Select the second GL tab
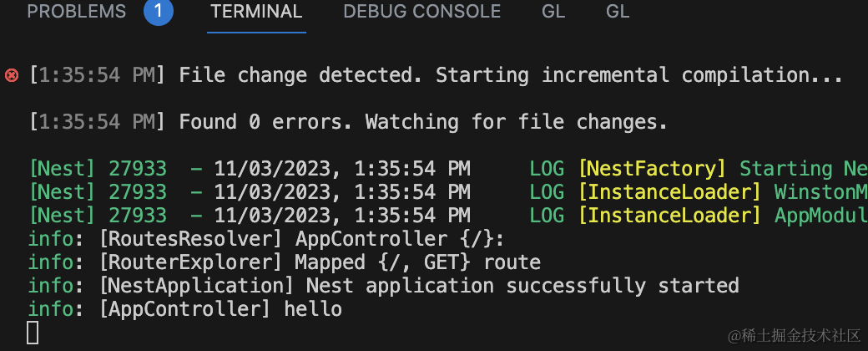The width and height of the screenshot is (868, 351). coord(618,13)
